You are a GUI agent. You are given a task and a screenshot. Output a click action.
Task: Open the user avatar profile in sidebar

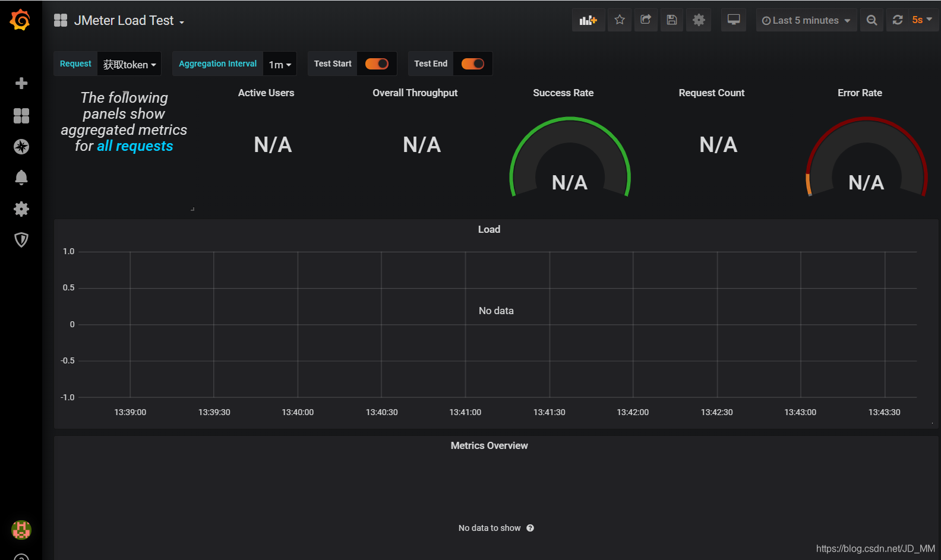tap(21, 530)
